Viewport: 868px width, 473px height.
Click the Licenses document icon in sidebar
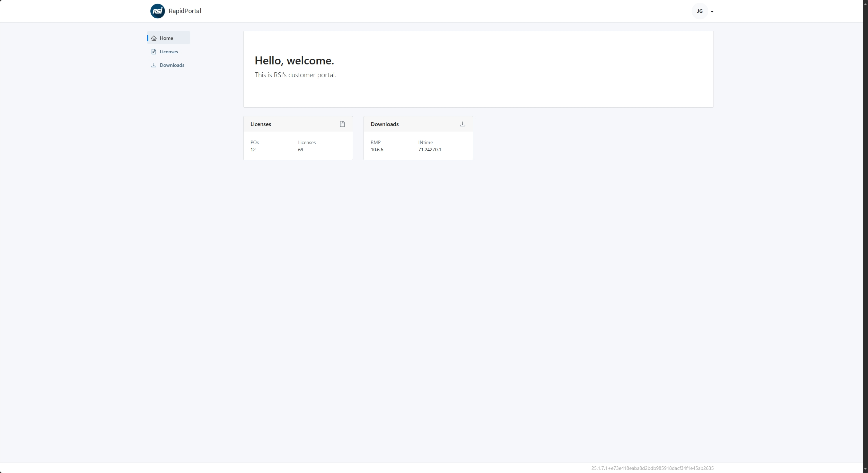(x=154, y=52)
